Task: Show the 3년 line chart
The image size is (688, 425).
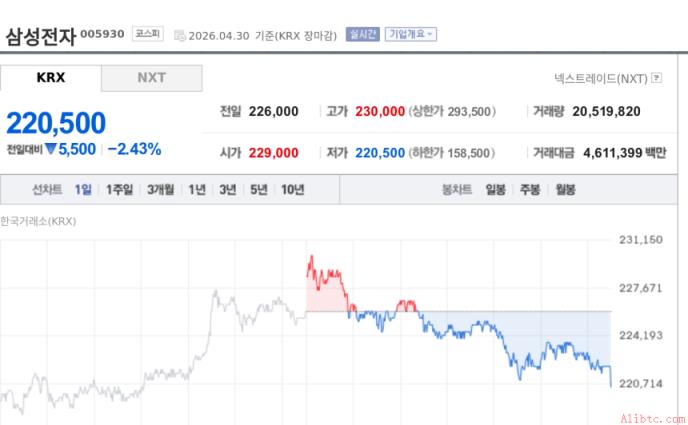Action: click(x=228, y=189)
